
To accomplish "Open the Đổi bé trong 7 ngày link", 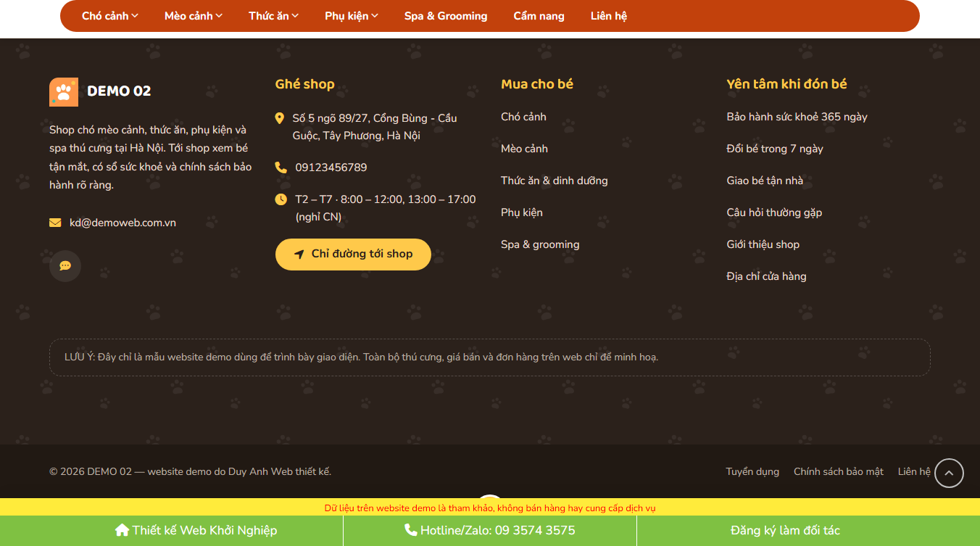I will tap(775, 149).
